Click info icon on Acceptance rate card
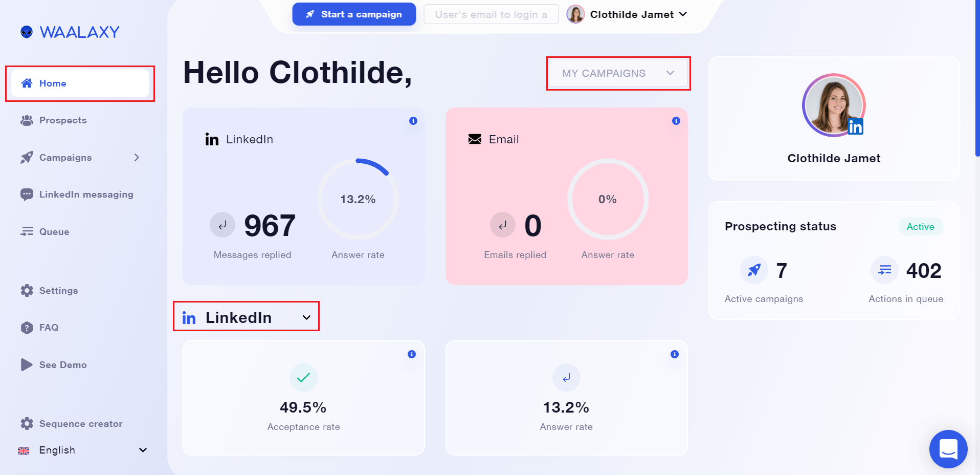Viewport: 980px width, 475px height. (412, 354)
